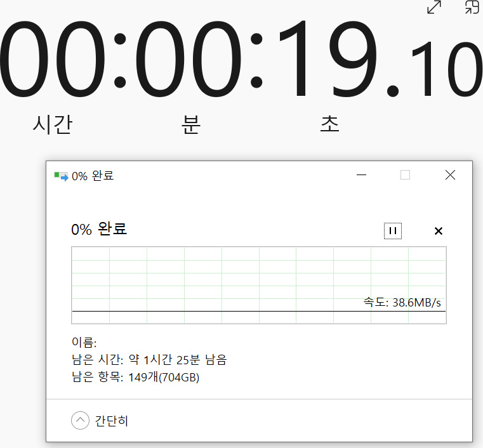Cancel the file copy with small X

[x=439, y=231]
